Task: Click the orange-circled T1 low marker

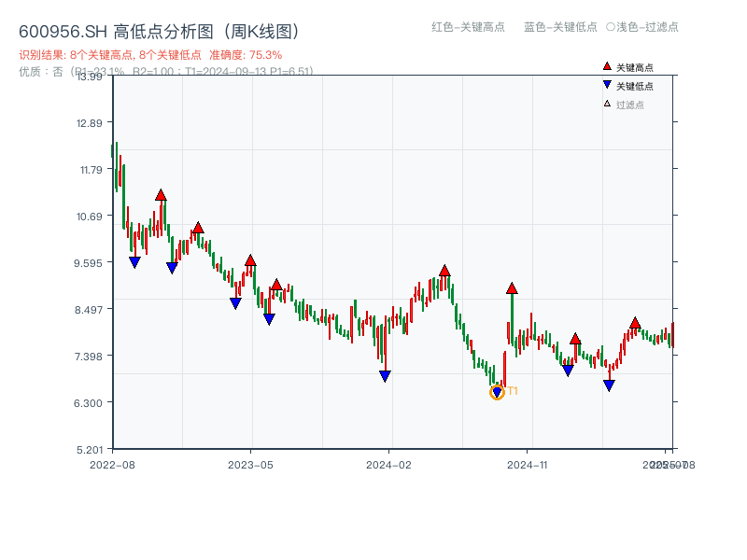Action: [x=497, y=392]
